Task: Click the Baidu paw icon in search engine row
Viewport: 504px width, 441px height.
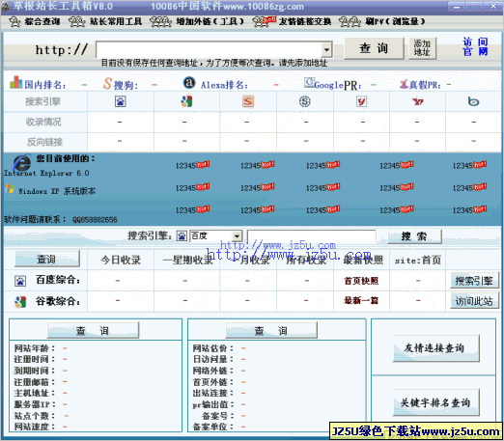Action: coord(121,101)
